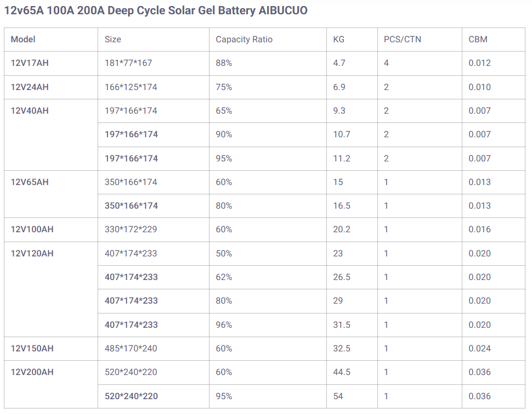Click the CBM column header

point(478,40)
